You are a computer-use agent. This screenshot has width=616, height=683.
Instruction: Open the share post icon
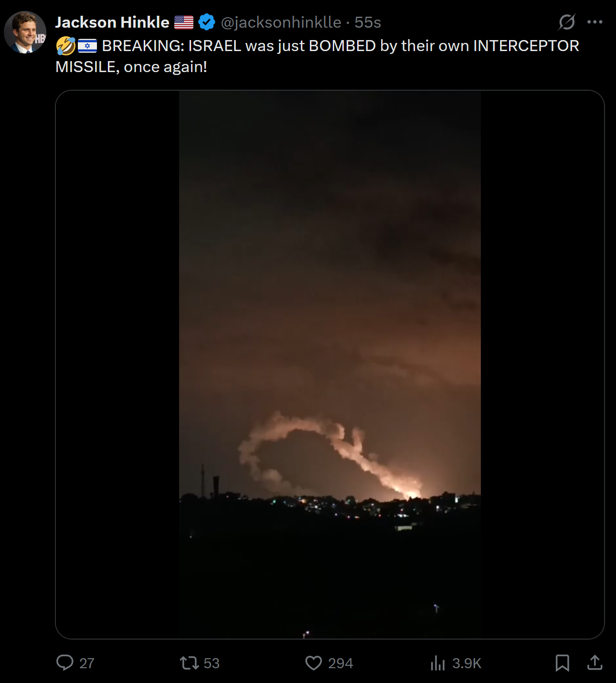coord(595,662)
